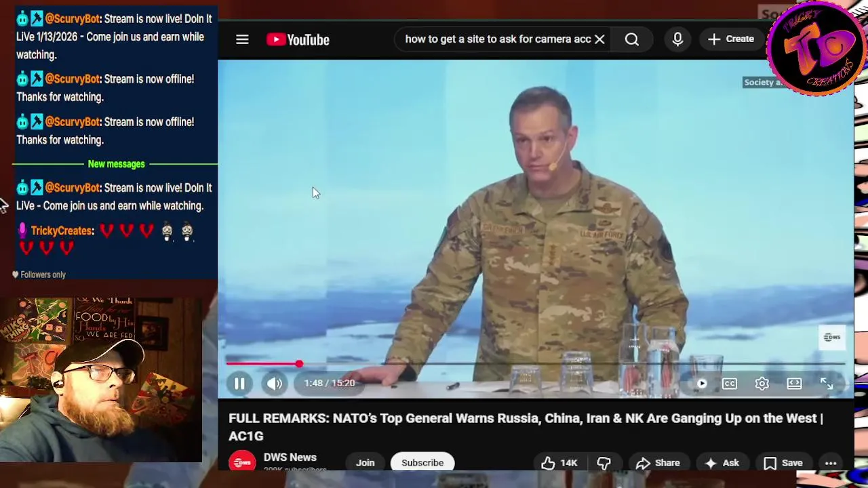The width and height of the screenshot is (868, 488).
Task: Open DWS News channel avatar
Action: tap(242, 462)
